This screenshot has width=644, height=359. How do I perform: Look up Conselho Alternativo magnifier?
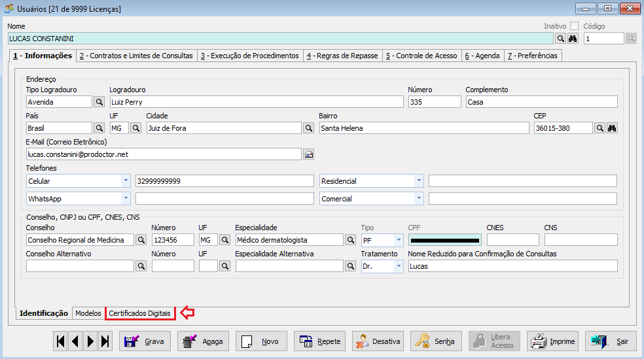tap(141, 266)
